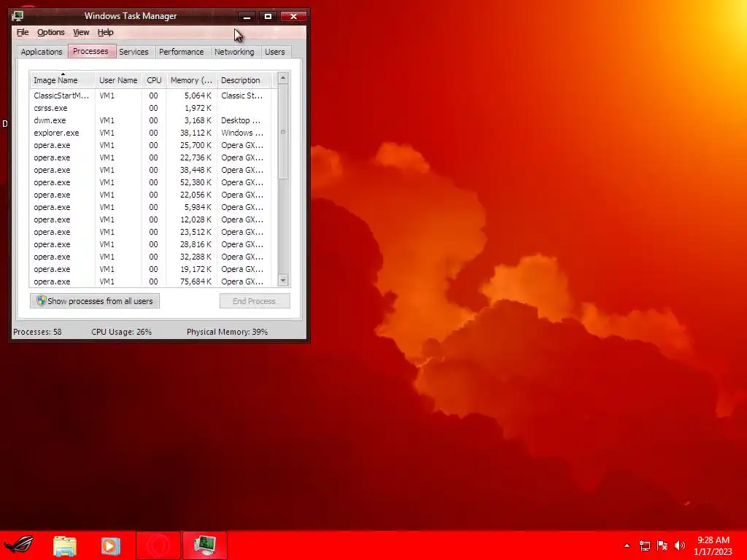Close the Windows Task Manager window
Image resolution: width=747 pixels, height=560 pixels.
(293, 16)
